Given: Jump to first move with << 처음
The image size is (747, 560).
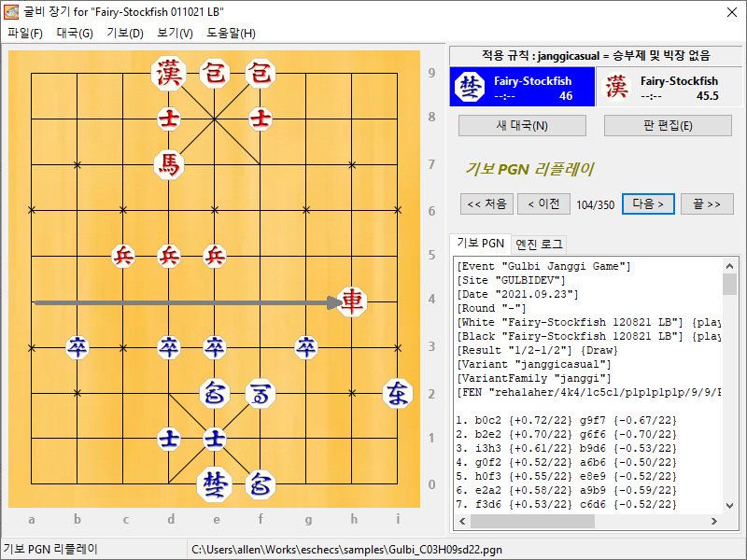Looking at the screenshot, I should point(486,203).
